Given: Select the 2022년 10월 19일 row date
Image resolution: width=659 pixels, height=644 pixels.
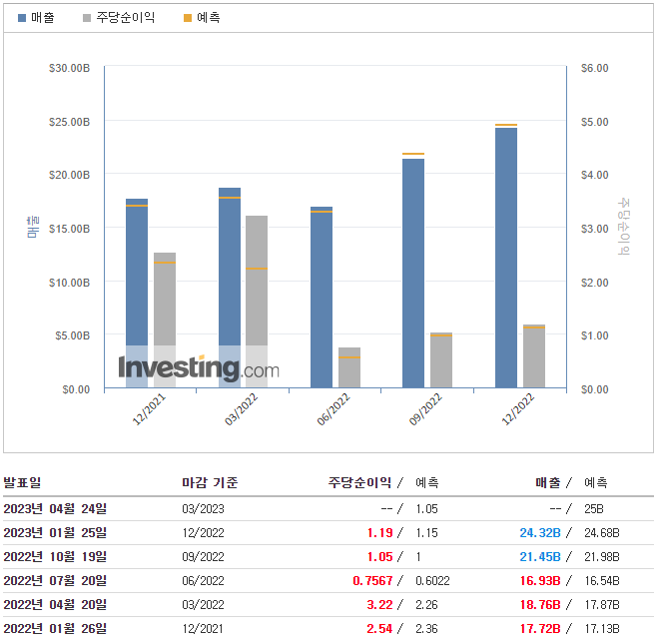Looking at the screenshot, I should pos(55,556).
